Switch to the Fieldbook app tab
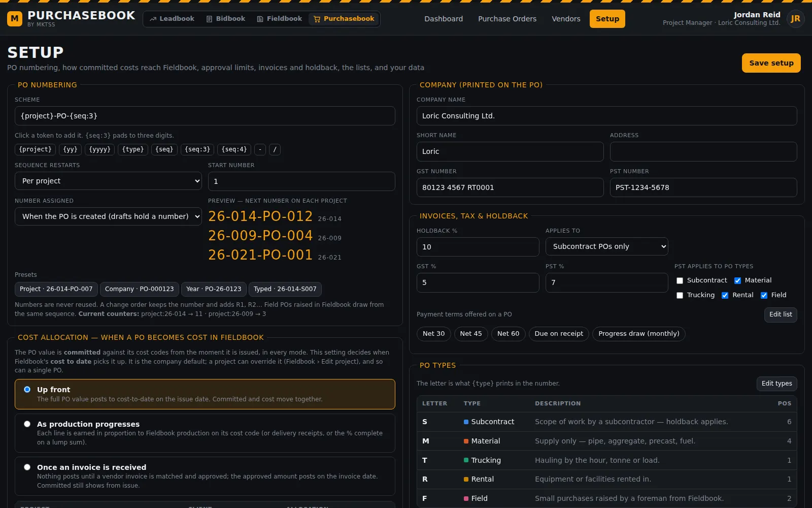Screen dimensions: 812x508 280,19
